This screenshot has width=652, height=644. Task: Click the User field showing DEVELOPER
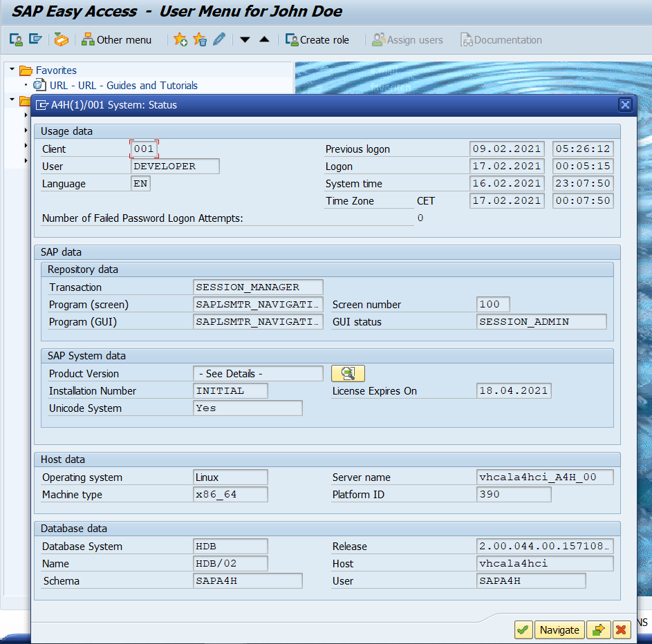click(x=174, y=166)
